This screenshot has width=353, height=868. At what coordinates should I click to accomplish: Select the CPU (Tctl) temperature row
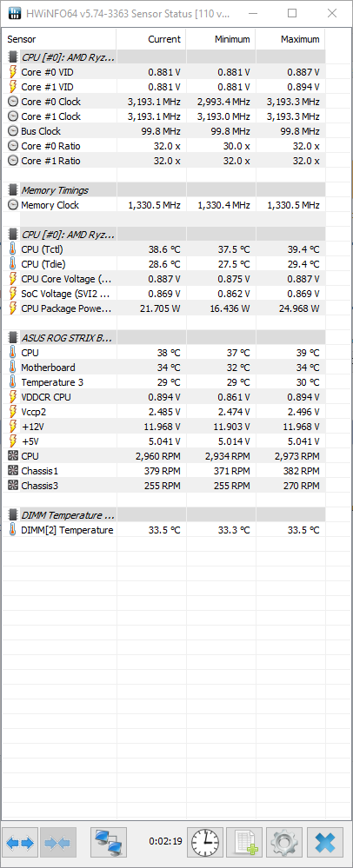(164, 249)
